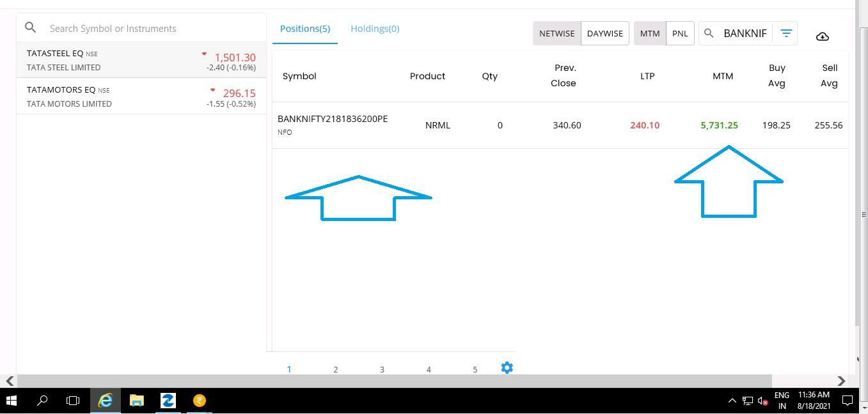This screenshot has width=868, height=414.
Task: Open the Positions(5) tab
Action: point(305,29)
